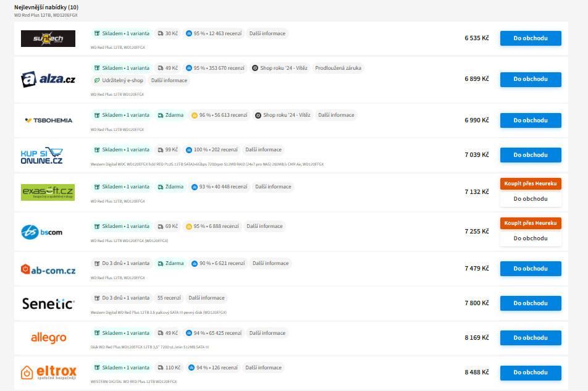Open ab-com.cz's 6 621 recenzí rating
Image resolution: width=588 pixels, height=391 pixels.
click(218, 264)
